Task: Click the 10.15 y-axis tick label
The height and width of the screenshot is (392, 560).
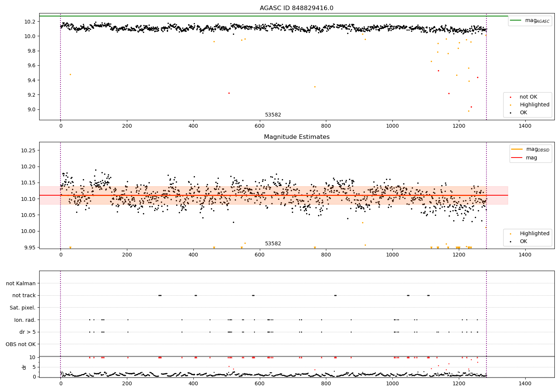Action: (x=29, y=183)
